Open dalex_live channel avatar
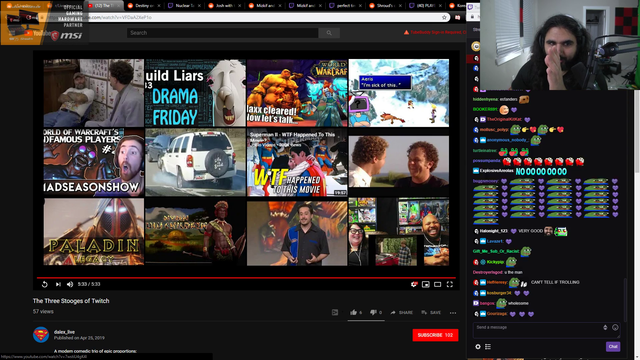 tap(41, 335)
